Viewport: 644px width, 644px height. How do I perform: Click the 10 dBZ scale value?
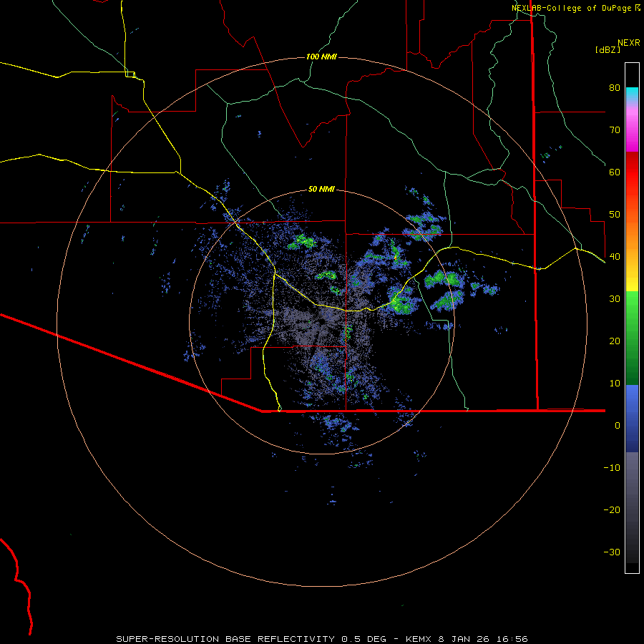(x=615, y=384)
